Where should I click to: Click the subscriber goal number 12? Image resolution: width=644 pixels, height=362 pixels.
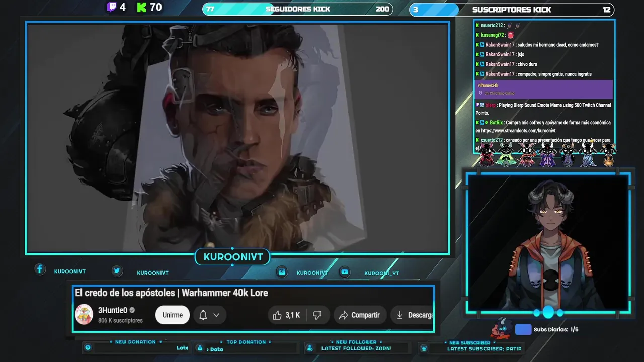(x=606, y=9)
